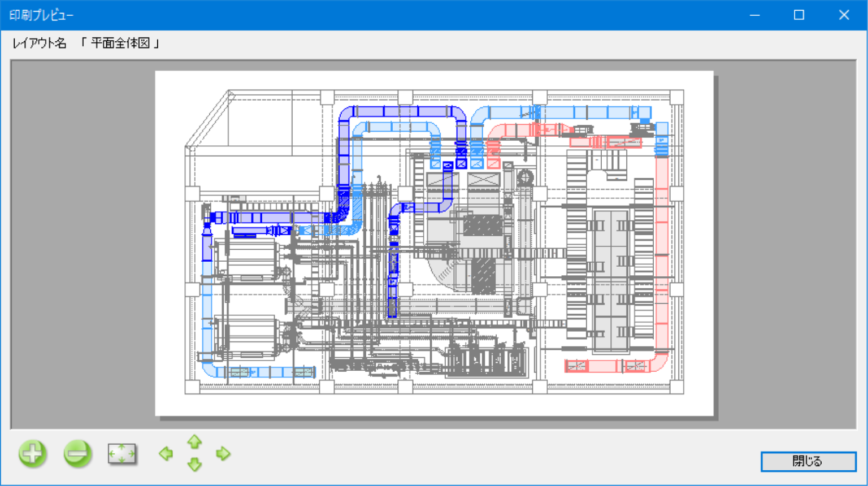Image resolution: width=868 pixels, height=486 pixels.
Task: Click the dark blue duct at drawing top
Action: point(401,111)
